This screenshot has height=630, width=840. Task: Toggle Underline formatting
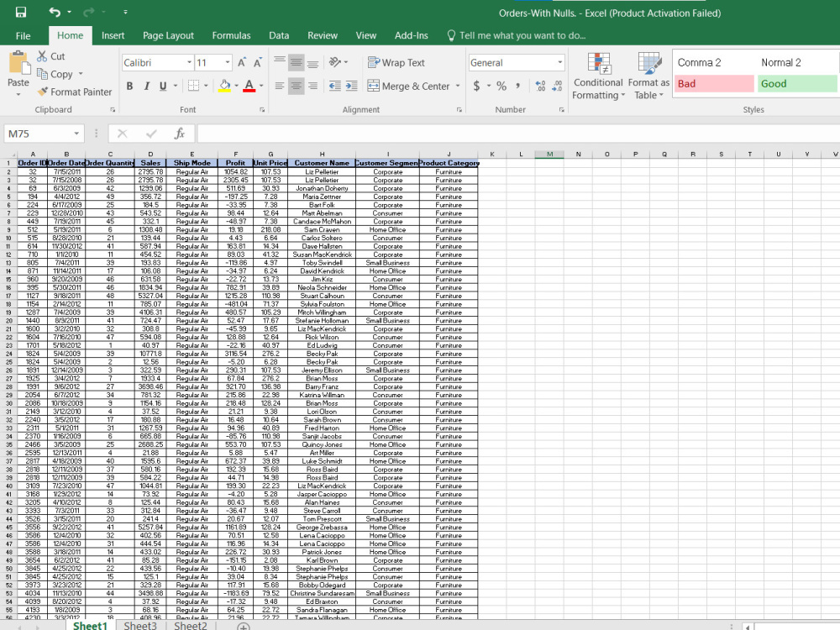(x=163, y=86)
